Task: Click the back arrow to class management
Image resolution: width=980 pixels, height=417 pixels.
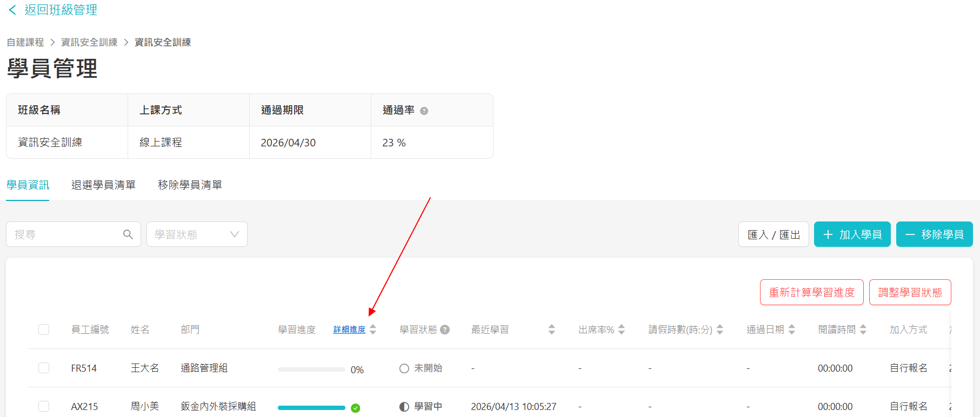Action: pyautogui.click(x=13, y=10)
